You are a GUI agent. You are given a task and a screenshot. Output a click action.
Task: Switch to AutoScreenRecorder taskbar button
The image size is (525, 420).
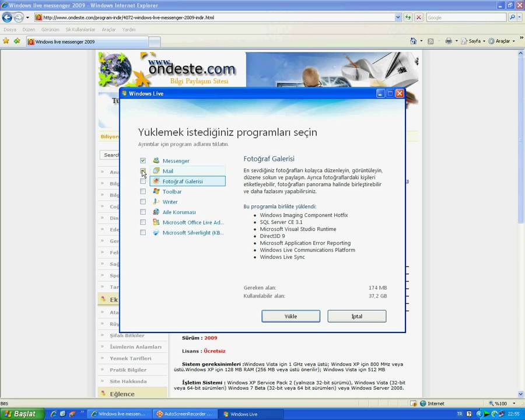click(x=185, y=414)
